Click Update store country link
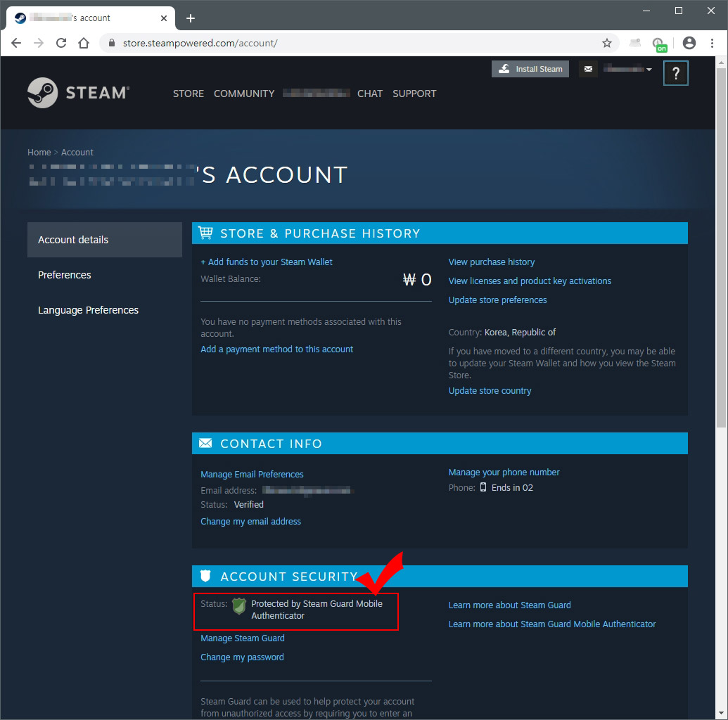This screenshot has width=728, height=720. pyautogui.click(x=490, y=390)
